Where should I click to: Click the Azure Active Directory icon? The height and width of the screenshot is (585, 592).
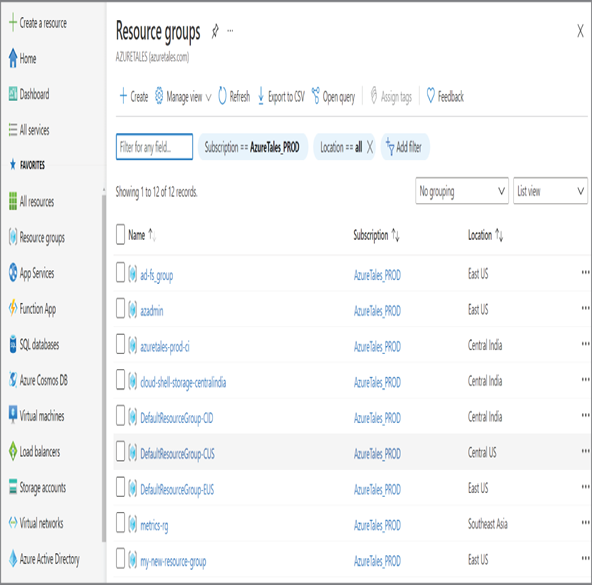(13, 559)
